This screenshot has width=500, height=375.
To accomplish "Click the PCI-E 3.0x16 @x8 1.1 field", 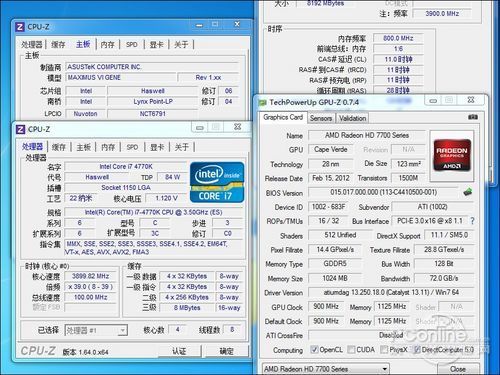I will [430, 221].
